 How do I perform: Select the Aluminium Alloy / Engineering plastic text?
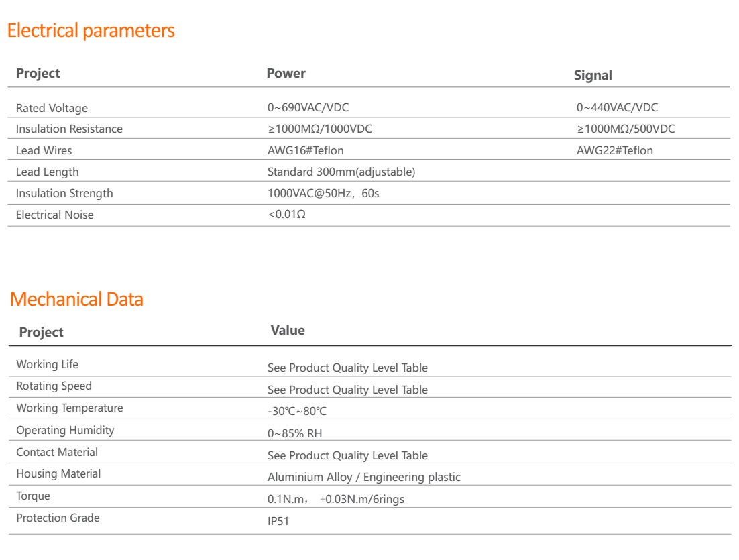(363, 478)
